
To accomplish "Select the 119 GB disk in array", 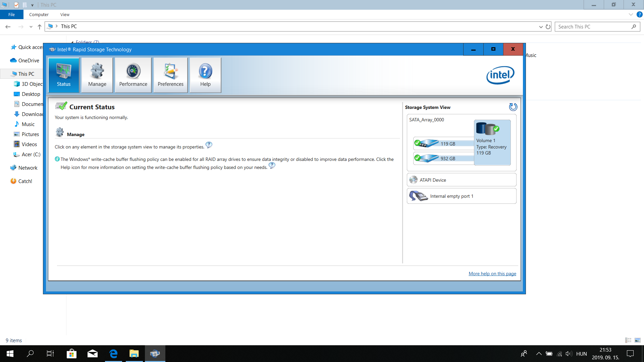I will [443, 143].
